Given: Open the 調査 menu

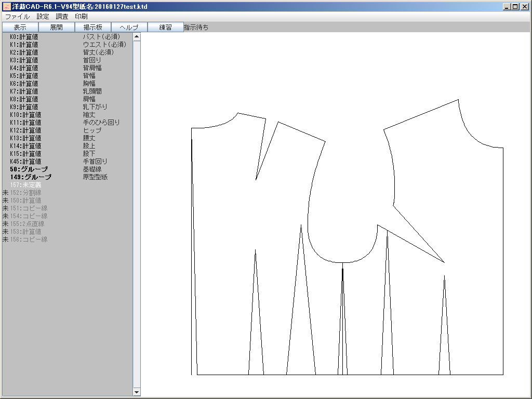Looking at the screenshot, I should tap(62, 16).
